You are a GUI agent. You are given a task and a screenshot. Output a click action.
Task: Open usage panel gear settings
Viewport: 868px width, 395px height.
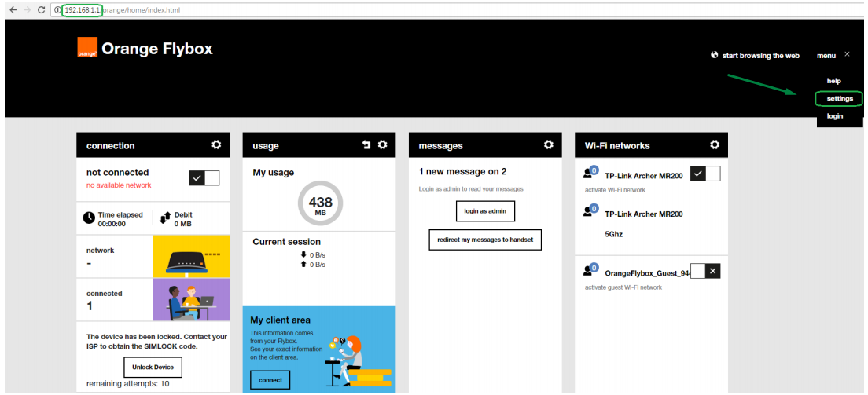pos(383,144)
